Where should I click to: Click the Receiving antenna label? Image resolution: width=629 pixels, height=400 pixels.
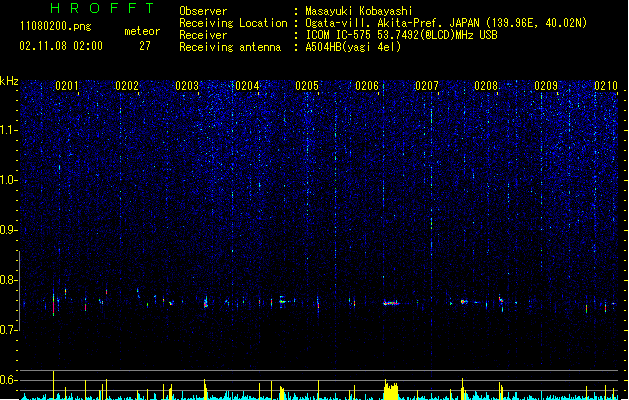(230, 47)
